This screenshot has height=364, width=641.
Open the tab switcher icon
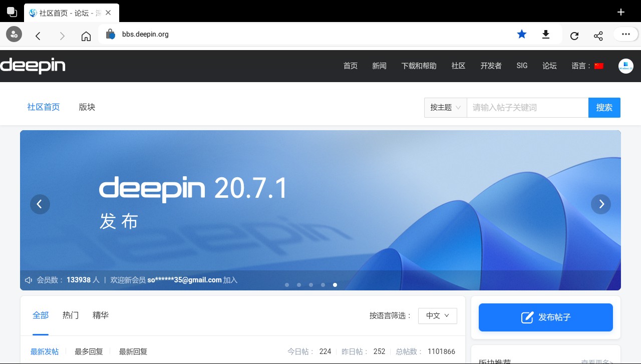point(12,12)
